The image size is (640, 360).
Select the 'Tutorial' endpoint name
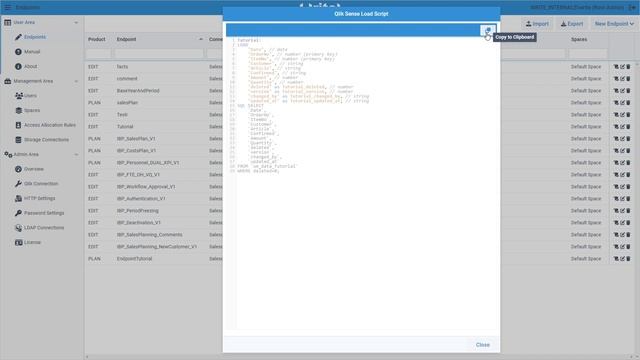tap(125, 127)
